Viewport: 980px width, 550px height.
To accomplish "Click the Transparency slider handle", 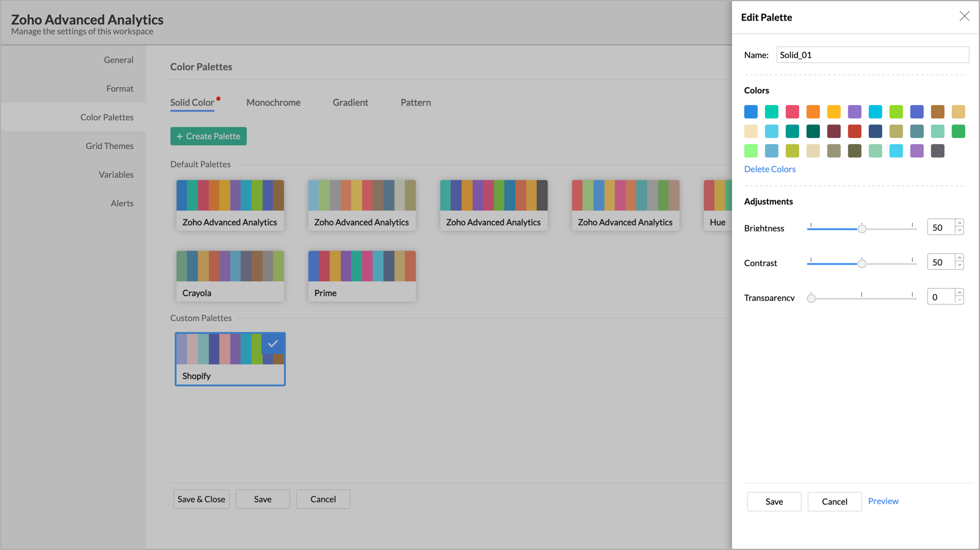I will pos(811,299).
